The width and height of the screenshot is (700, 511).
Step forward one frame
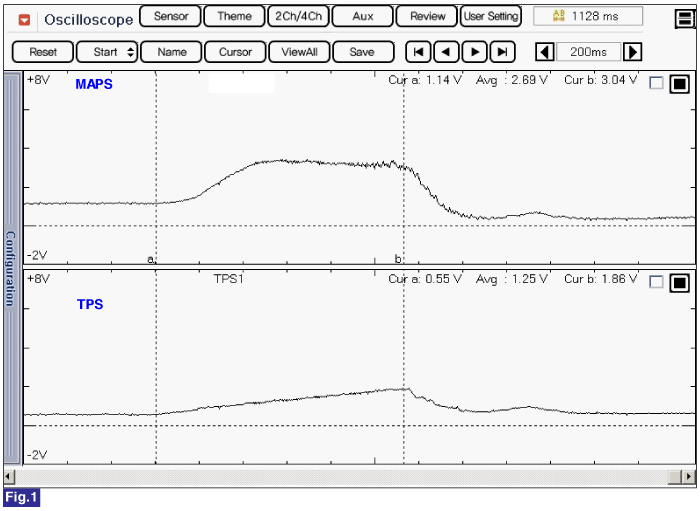coord(475,52)
